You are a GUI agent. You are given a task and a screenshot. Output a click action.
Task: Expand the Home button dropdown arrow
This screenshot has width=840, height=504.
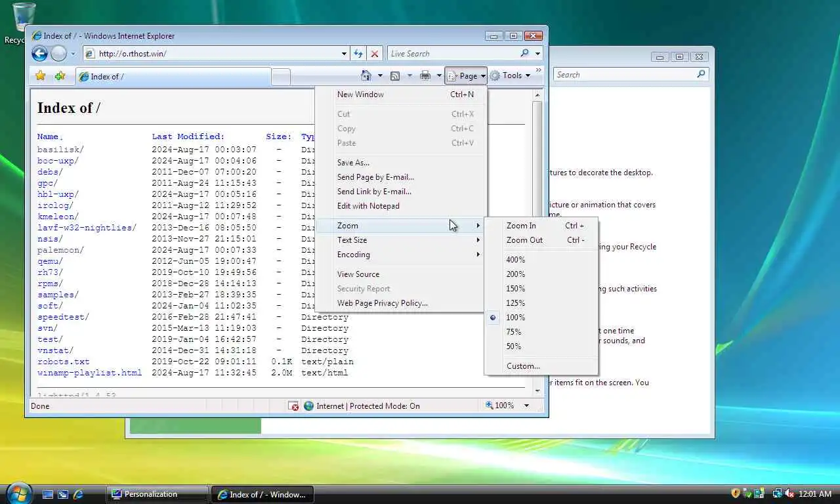[x=380, y=76]
